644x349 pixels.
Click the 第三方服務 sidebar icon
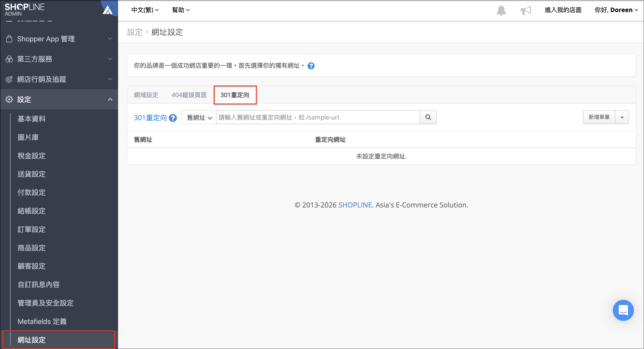[x=9, y=59]
